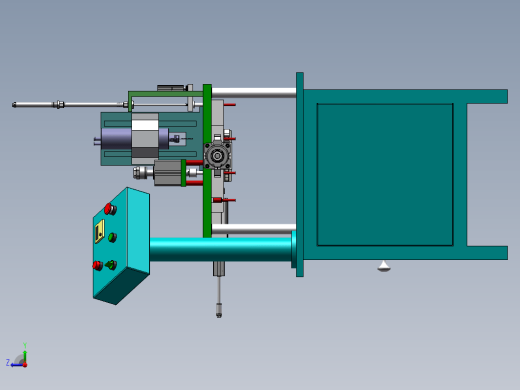The height and width of the screenshot is (390, 520).
Task: Click the round green push button beside the yellow display
Action: coord(112,238)
